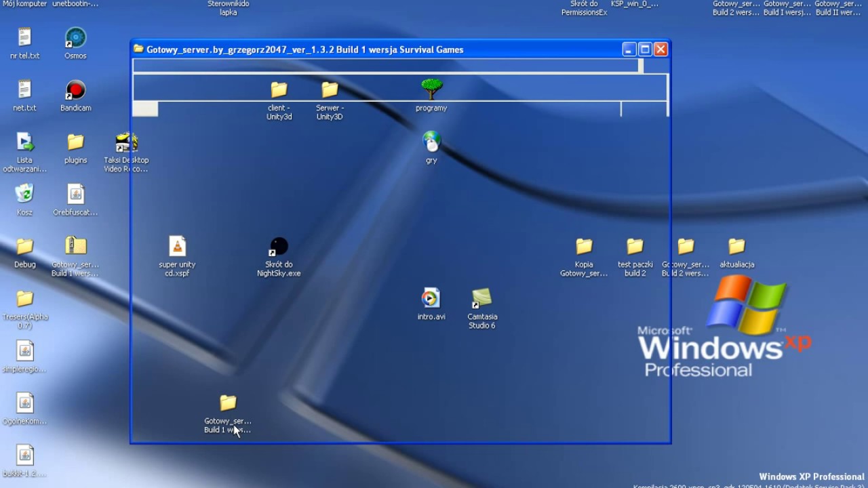Select the Kopia Gotowy_ser... folder
Image resolution: width=868 pixels, height=488 pixels.
[x=584, y=247]
